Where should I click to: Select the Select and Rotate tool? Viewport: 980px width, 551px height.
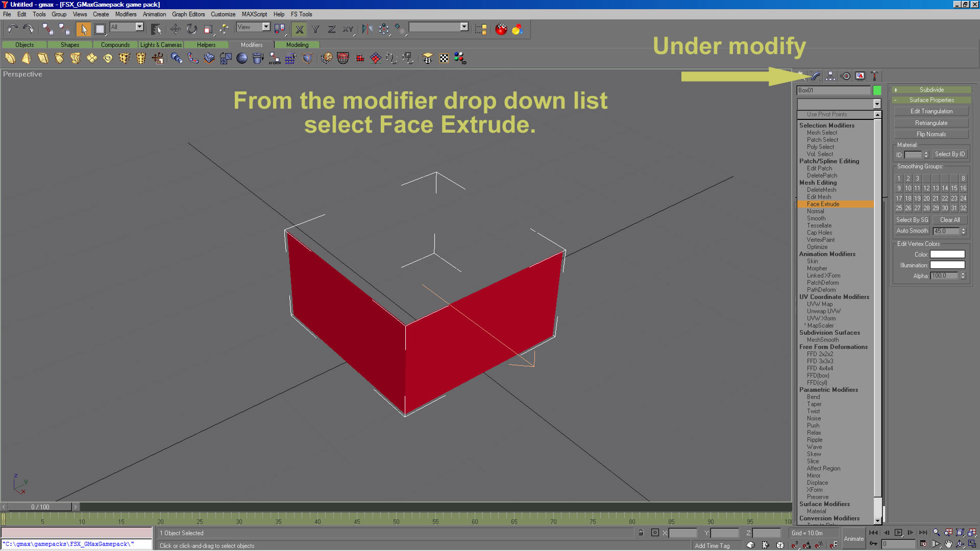click(x=191, y=29)
